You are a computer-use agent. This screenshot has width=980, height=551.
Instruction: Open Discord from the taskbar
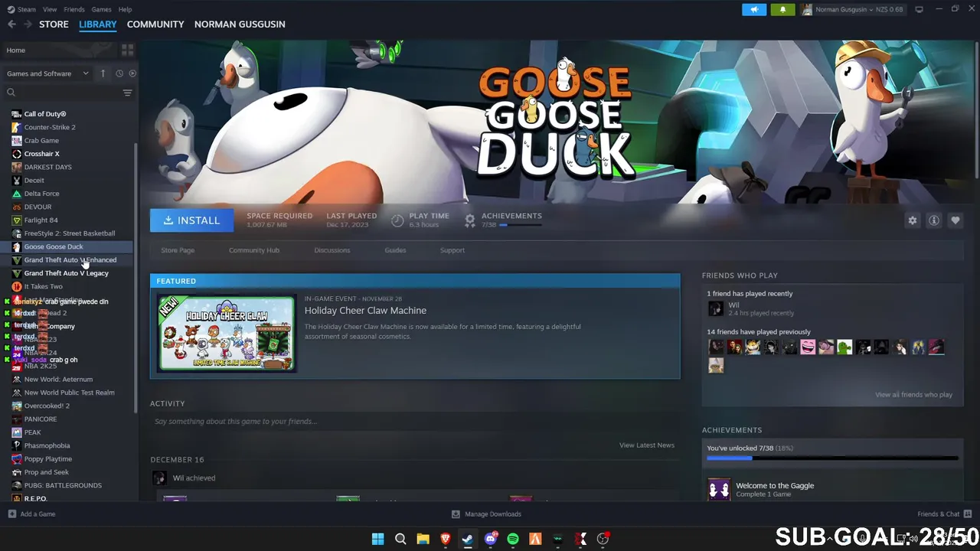[x=491, y=539]
